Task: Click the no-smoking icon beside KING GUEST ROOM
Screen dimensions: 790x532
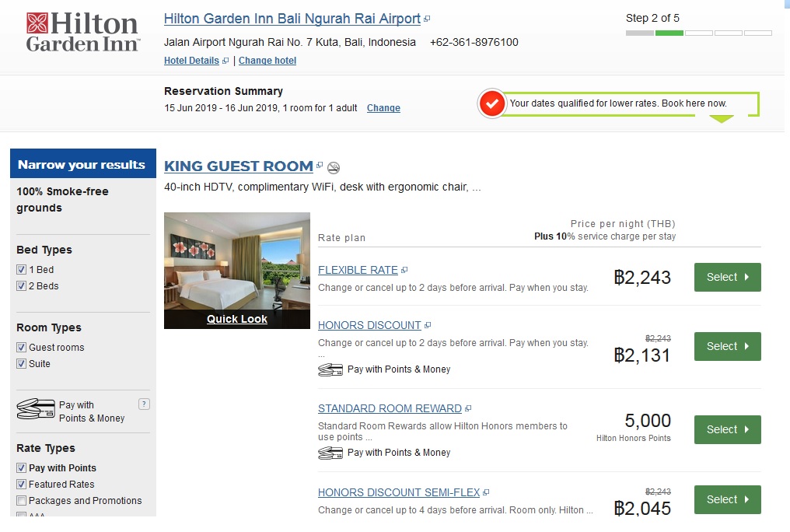Action: [334, 166]
